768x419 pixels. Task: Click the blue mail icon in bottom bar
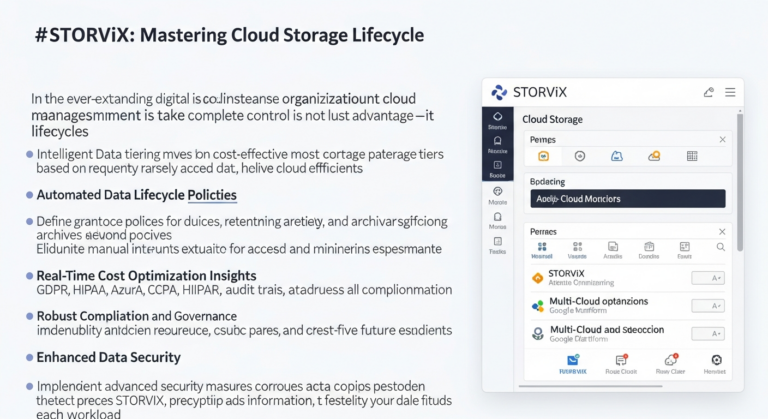pos(573,361)
